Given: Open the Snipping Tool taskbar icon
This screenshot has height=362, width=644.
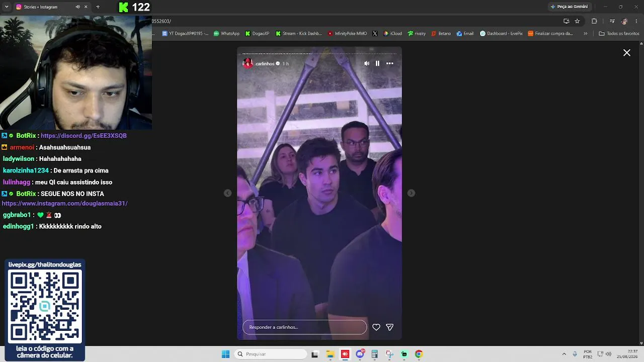Looking at the screenshot, I should [389, 354].
